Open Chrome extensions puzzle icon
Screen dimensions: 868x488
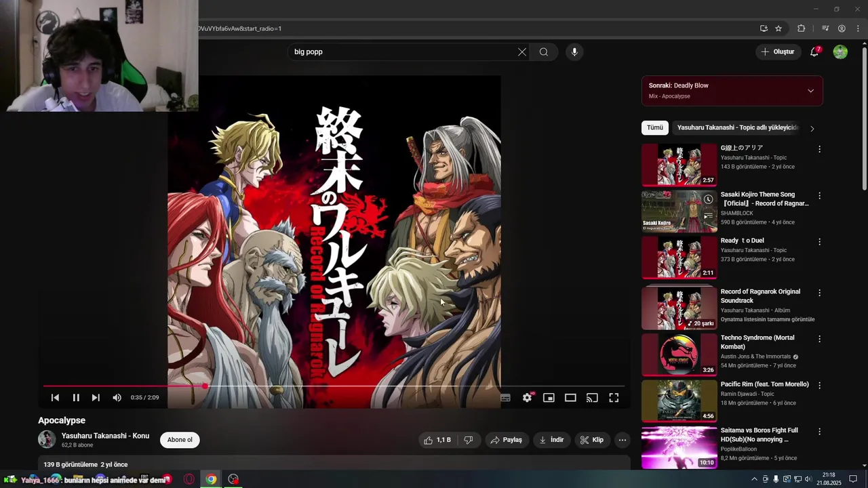click(802, 28)
